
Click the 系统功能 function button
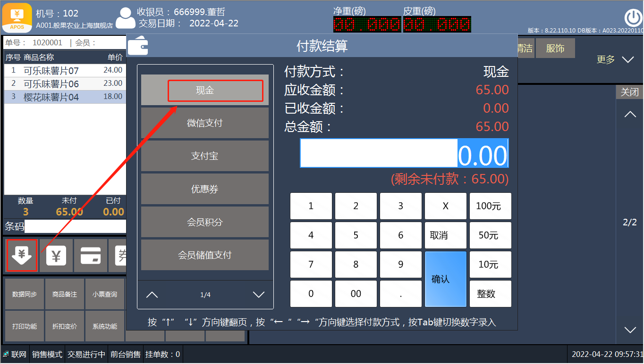[105, 326]
